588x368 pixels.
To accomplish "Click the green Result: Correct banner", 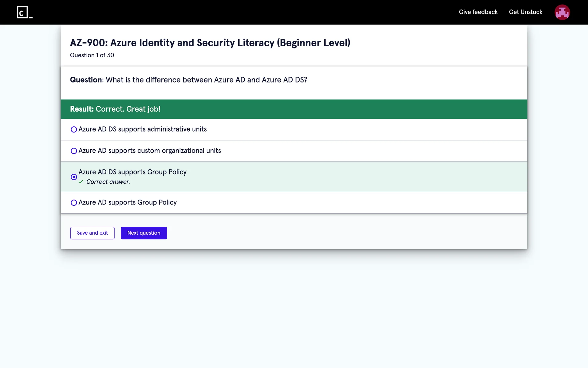I will pos(294,109).
